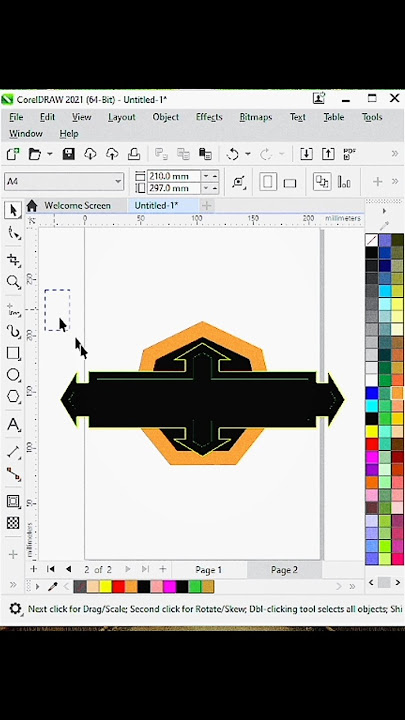Viewport: 405px width, 720px height.
Task: Switch to Page 1 tab
Action: tap(208, 570)
